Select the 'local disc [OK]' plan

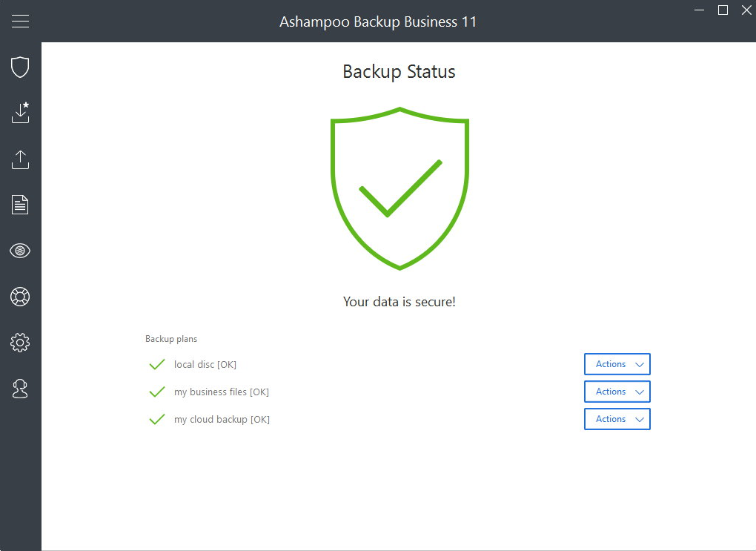point(205,364)
